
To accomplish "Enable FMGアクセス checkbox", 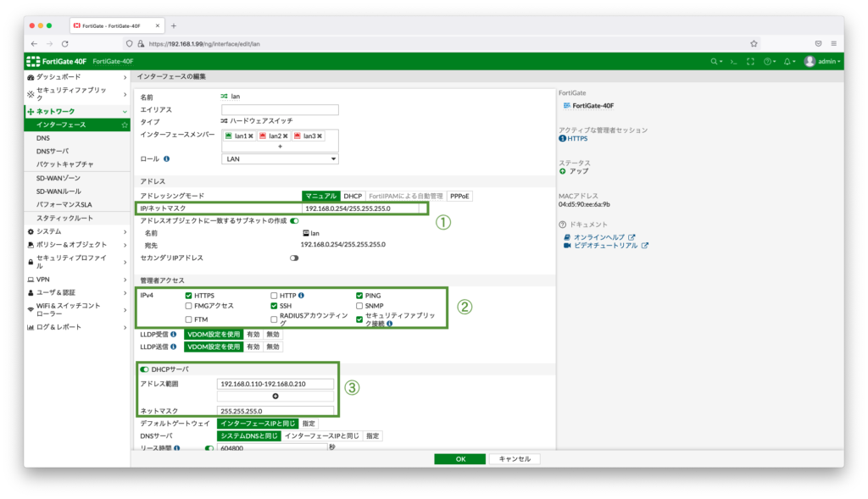I will [x=189, y=306].
